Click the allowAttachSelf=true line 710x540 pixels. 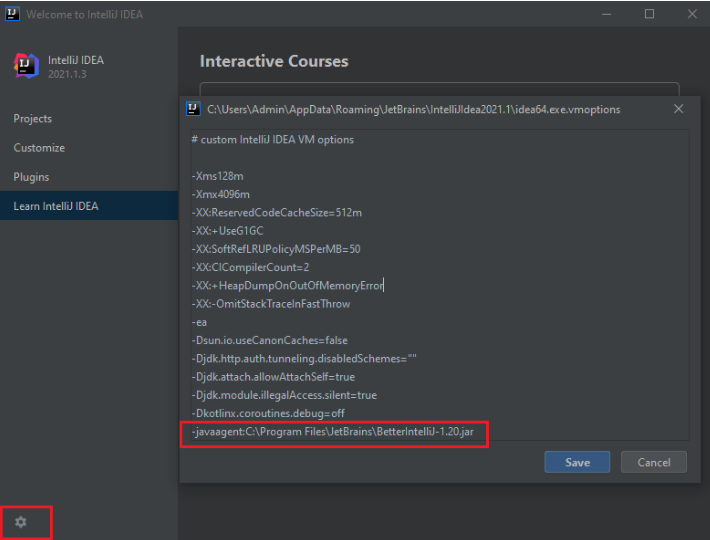pos(273,377)
